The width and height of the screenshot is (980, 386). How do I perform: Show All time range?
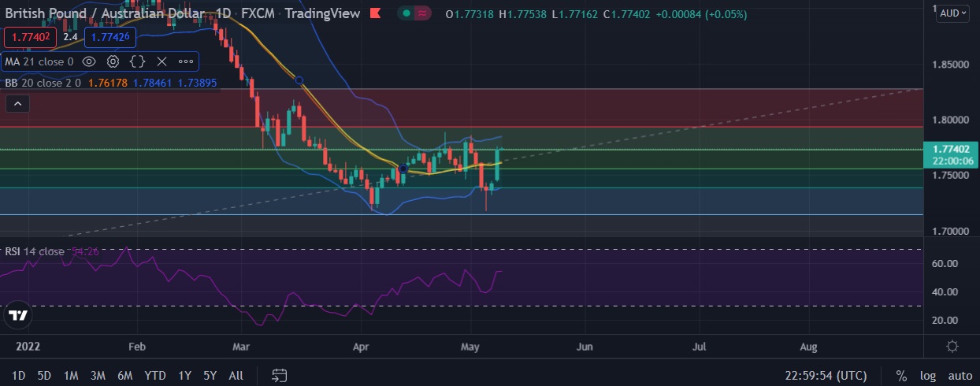[x=236, y=376]
